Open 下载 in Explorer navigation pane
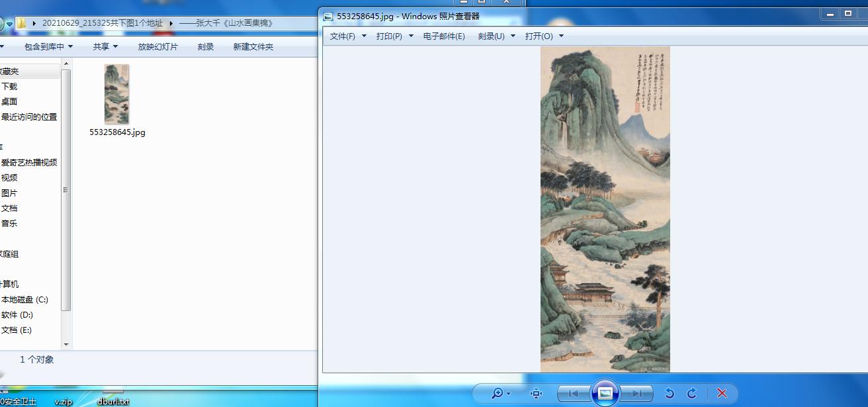The image size is (868, 407). [x=9, y=87]
